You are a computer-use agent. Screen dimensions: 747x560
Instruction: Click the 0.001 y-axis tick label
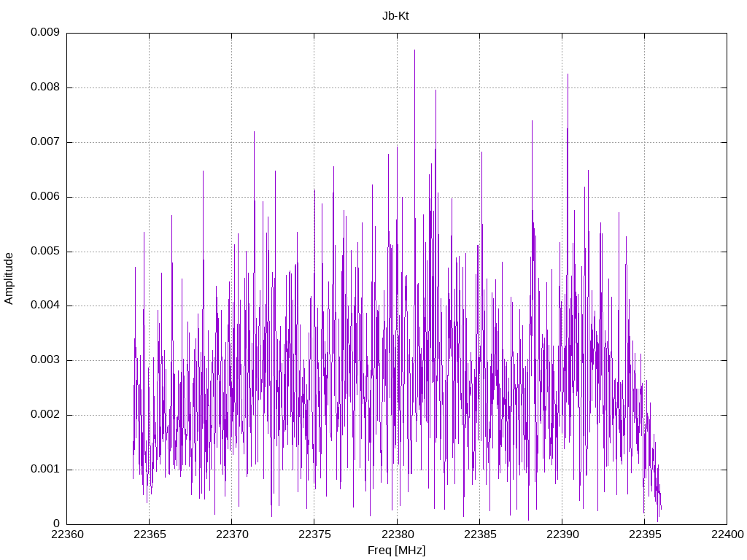[x=45, y=469]
